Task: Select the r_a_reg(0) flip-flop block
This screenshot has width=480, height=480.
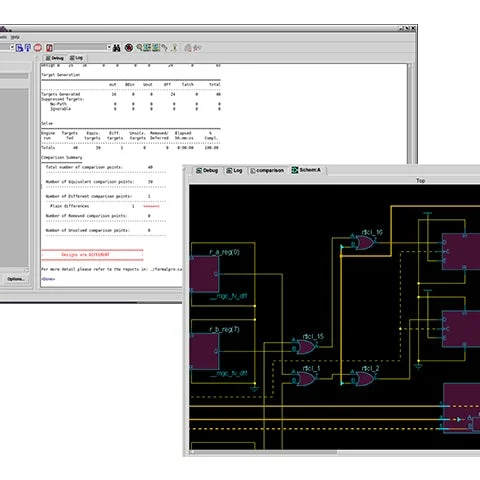Action: [204, 274]
